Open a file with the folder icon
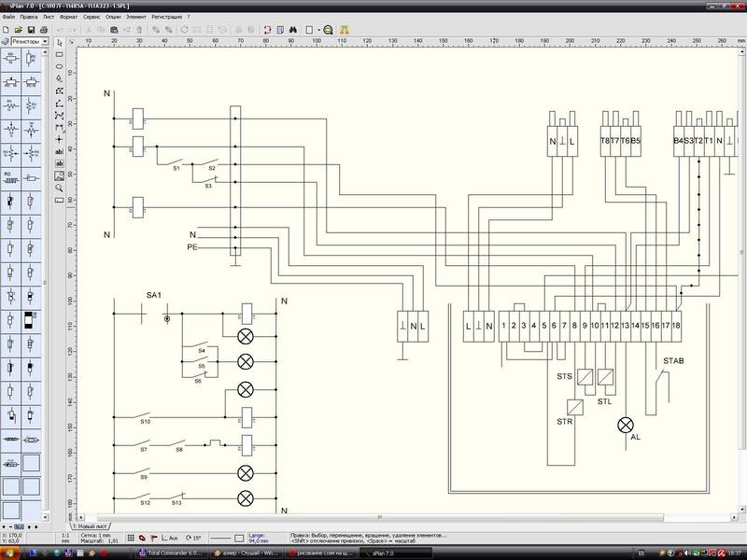 point(18,30)
